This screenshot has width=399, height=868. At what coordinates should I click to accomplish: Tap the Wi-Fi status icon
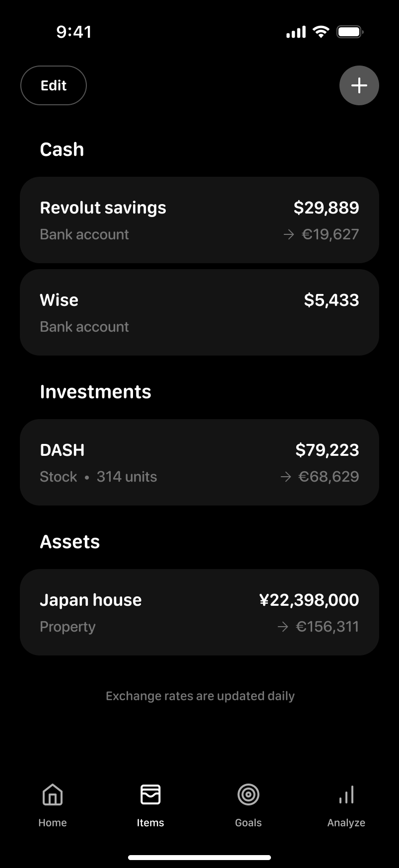321,32
